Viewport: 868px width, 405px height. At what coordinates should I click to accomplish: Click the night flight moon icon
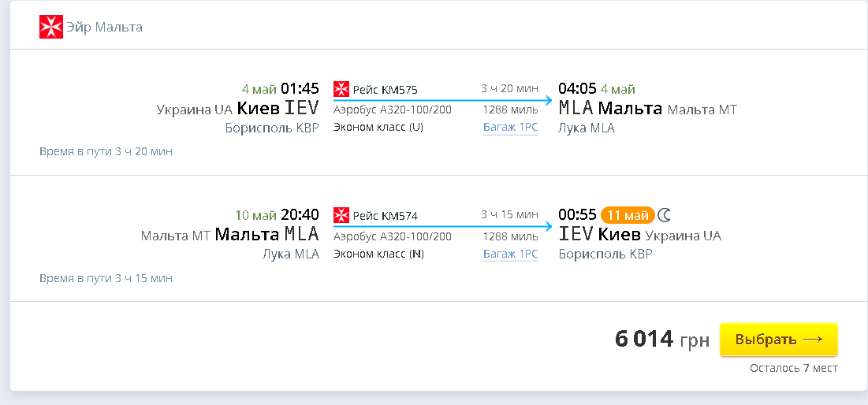click(665, 214)
